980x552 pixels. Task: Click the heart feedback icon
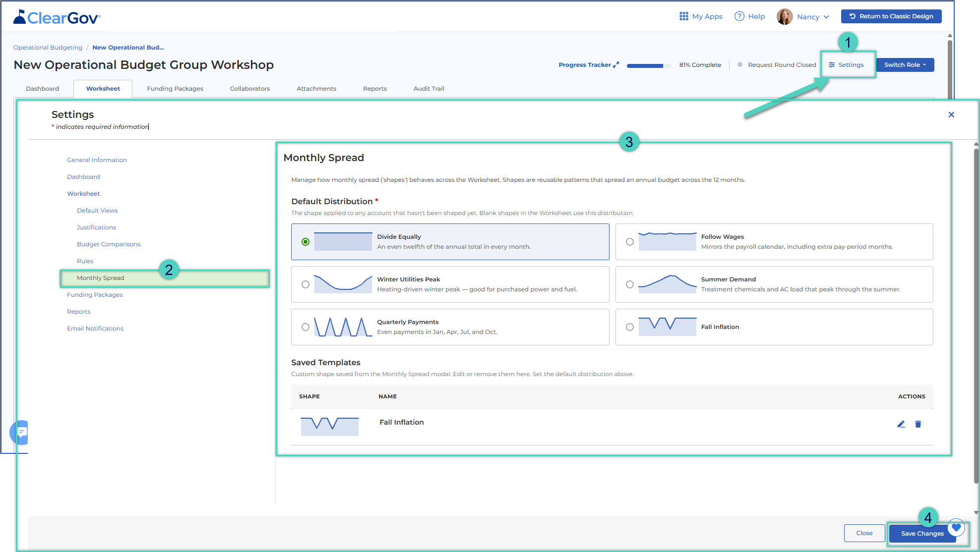[956, 528]
